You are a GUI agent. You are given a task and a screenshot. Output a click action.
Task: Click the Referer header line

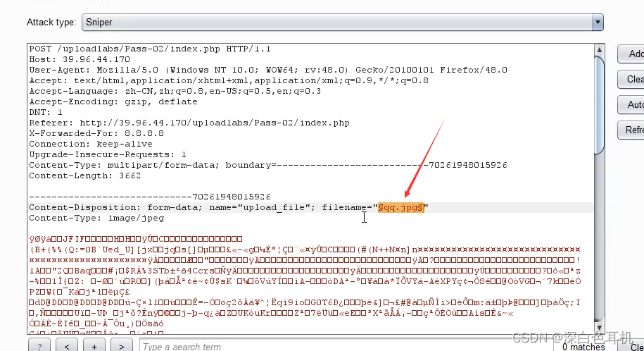(189, 123)
